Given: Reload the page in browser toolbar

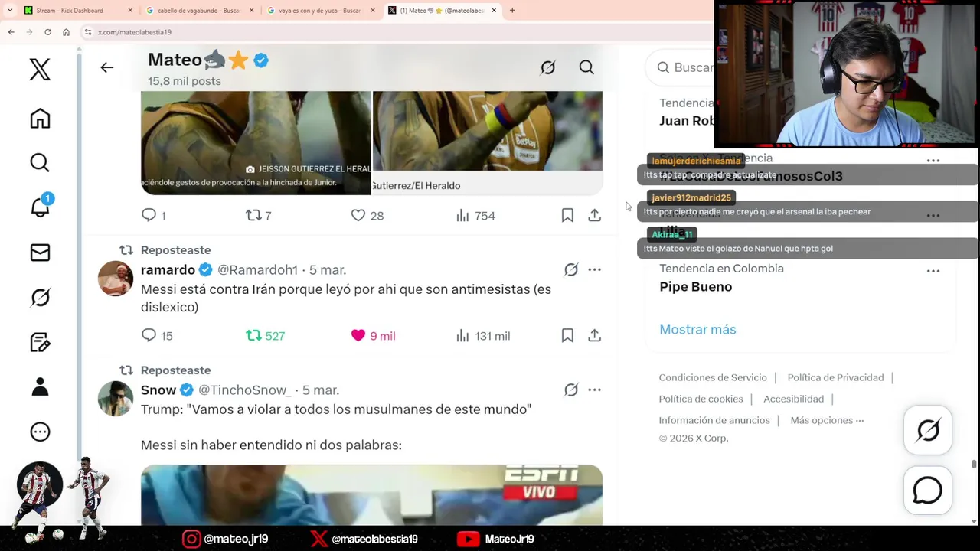Looking at the screenshot, I should pos(47,32).
